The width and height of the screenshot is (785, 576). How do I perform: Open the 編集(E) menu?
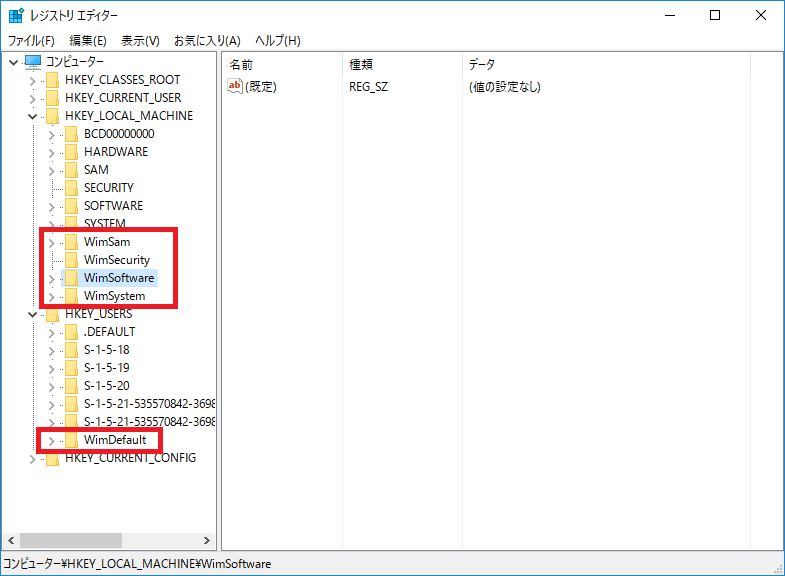pos(88,41)
